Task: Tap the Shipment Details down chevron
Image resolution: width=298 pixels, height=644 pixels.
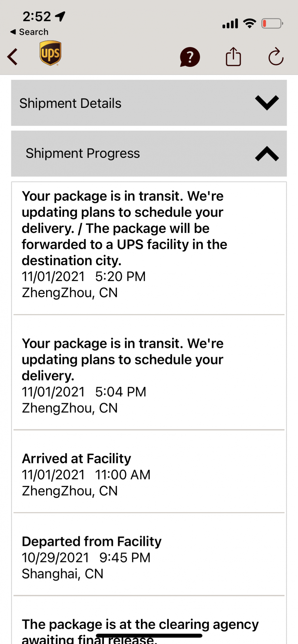Action: 267,103
